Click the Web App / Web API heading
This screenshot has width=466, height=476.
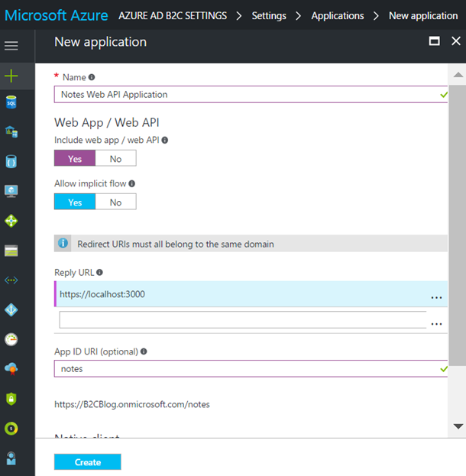coord(106,122)
